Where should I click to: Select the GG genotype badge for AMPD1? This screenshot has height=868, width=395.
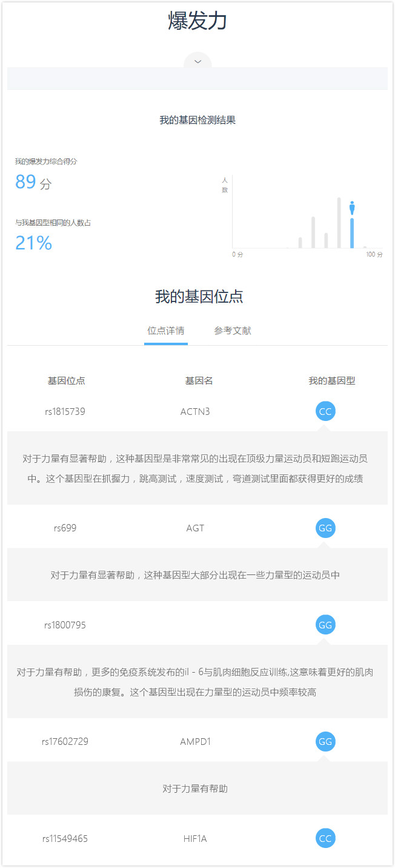point(325,741)
